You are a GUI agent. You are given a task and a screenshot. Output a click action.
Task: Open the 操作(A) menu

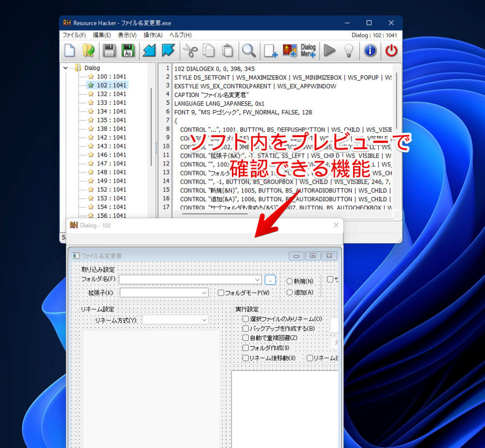point(153,35)
